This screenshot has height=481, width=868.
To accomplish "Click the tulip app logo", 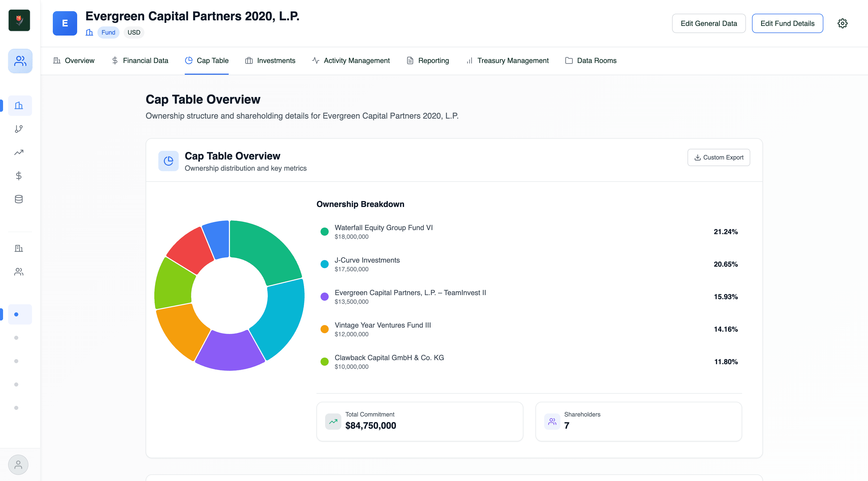I will [x=19, y=20].
